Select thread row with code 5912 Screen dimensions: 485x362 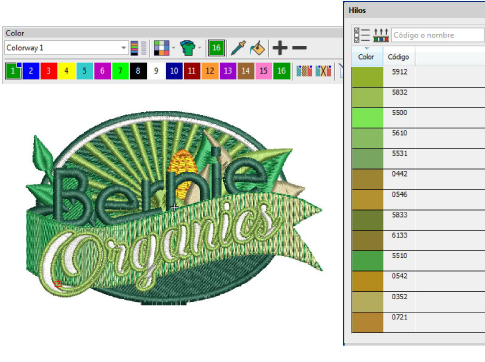click(418, 77)
